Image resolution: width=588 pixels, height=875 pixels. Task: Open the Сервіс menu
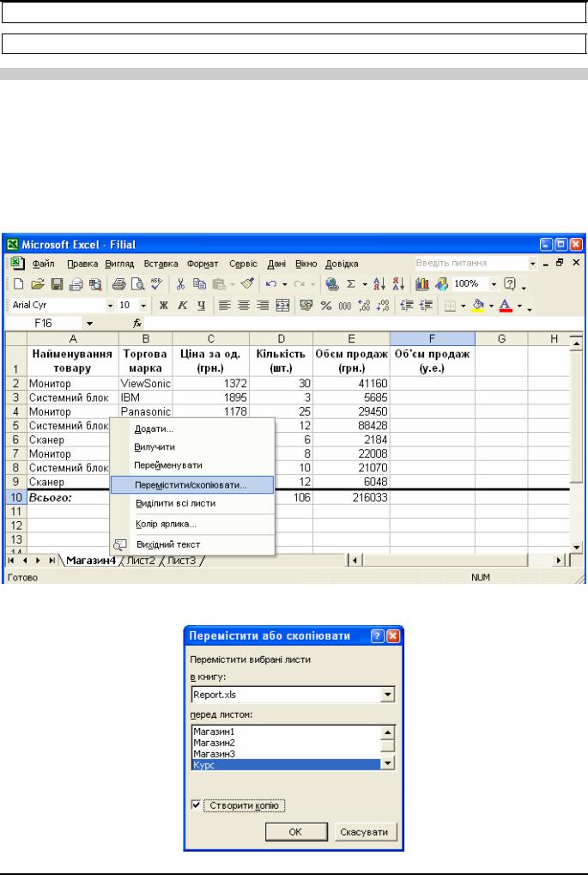(x=243, y=264)
